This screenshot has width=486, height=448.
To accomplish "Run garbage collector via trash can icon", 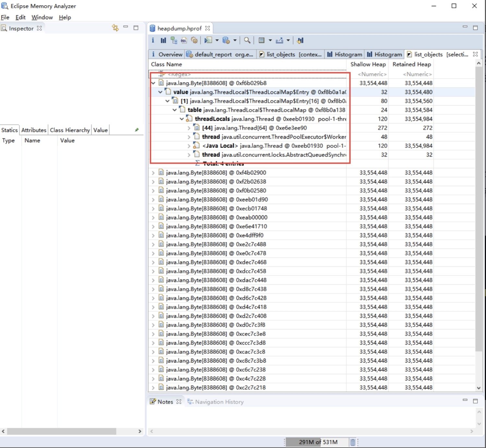I will 353,442.
